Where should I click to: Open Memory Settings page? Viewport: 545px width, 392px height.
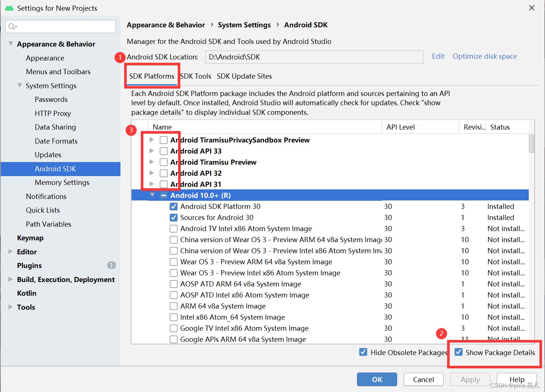click(x=62, y=182)
